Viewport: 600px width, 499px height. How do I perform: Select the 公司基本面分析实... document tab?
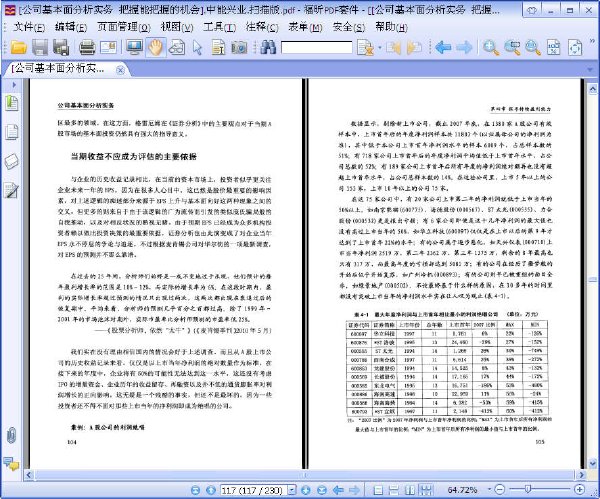point(58,69)
